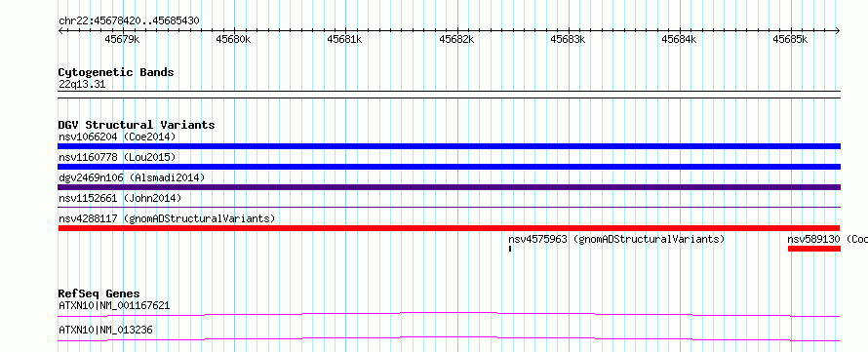
Task: Select the red nsv589130 variant bar
Action: coord(813,249)
